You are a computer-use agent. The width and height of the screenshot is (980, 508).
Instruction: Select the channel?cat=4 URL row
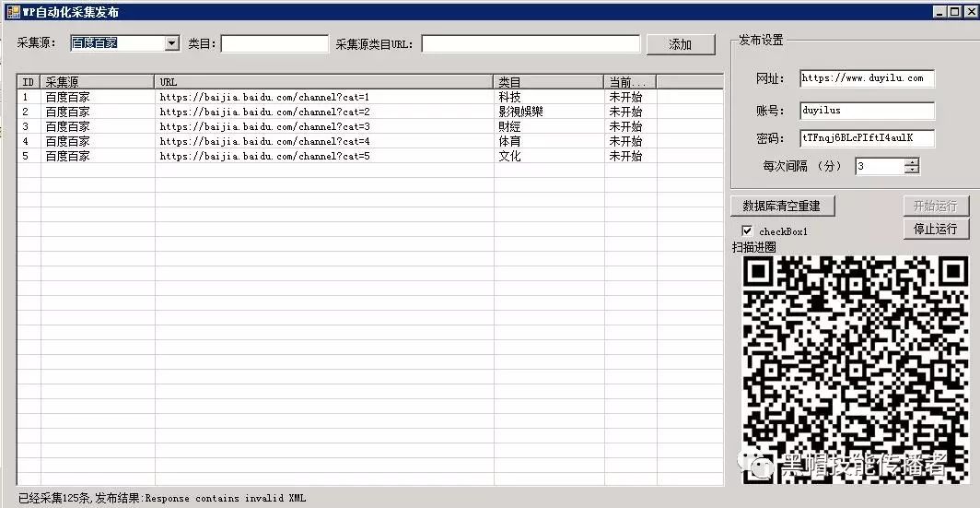coord(265,141)
